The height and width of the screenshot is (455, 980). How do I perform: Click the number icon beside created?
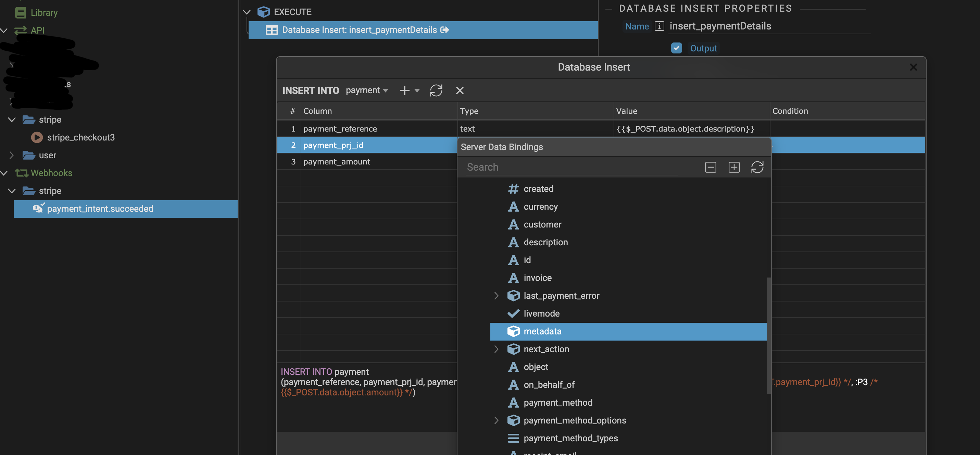coord(513,188)
